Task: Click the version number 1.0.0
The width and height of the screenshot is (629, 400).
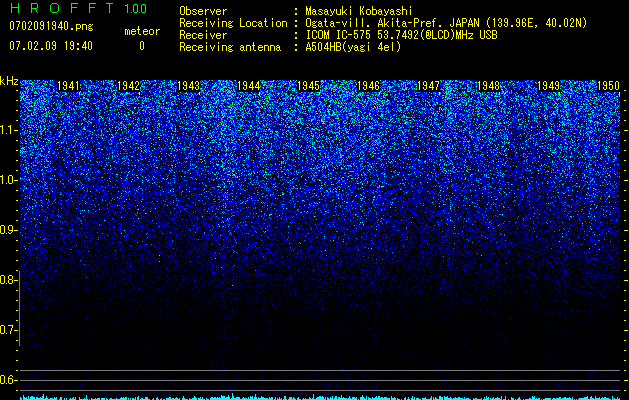Action: pyautogui.click(x=136, y=9)
